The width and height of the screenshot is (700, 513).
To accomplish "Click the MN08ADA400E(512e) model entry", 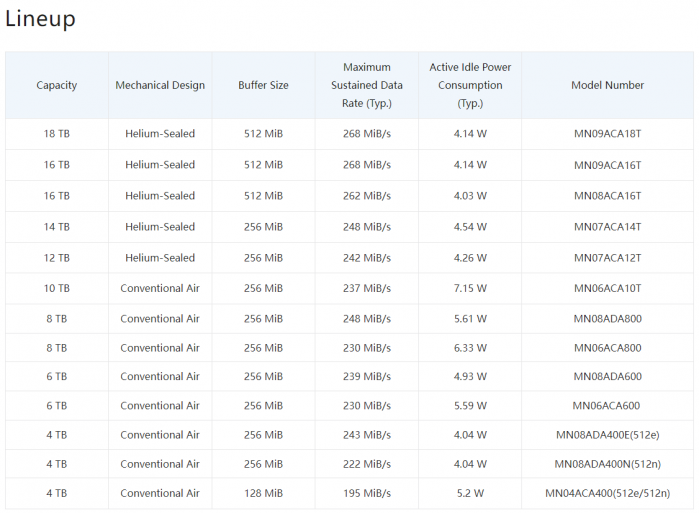I will (608, 435).
